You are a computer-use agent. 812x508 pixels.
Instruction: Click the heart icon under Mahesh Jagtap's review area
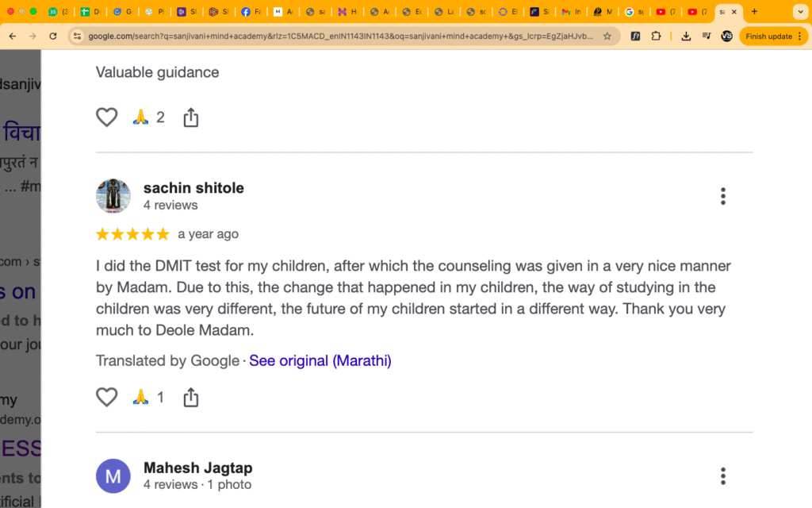pyautogui.click(x=106, y=117)
